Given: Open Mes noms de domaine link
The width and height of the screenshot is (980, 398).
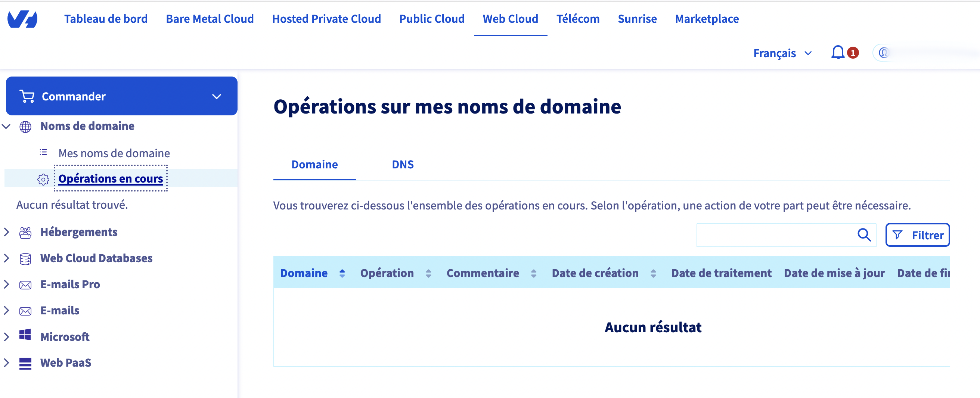Looking at the screenshot, I should (114, 153).
